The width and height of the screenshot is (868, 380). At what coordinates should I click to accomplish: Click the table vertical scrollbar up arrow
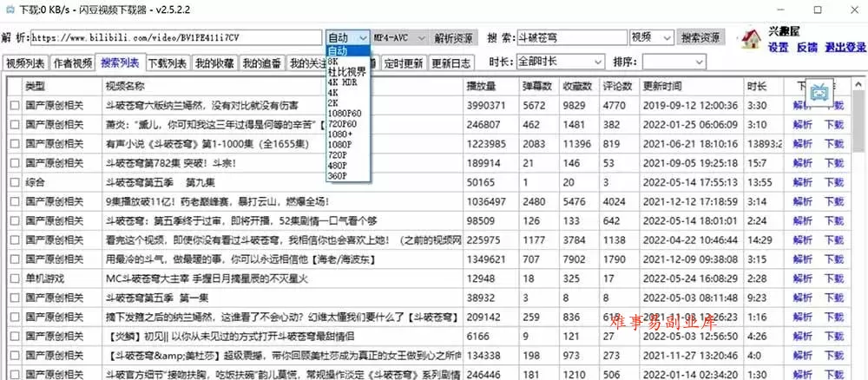click(858, 85)
